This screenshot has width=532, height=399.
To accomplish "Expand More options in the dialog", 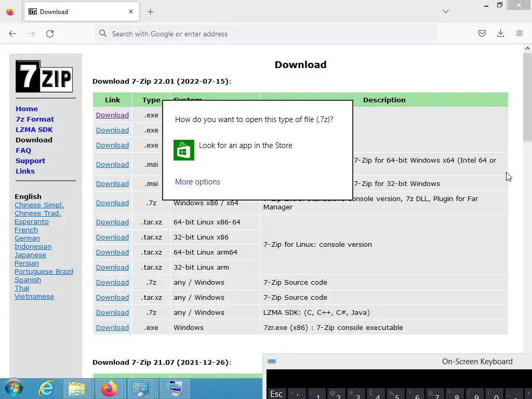I will click(x=197, y=182).
